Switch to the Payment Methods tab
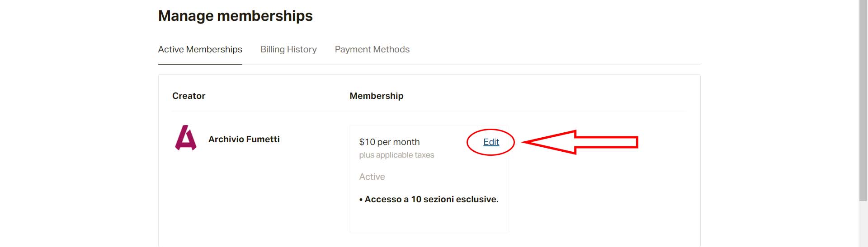This screenshot has width=868, height=247. click(x=372, y=50)
